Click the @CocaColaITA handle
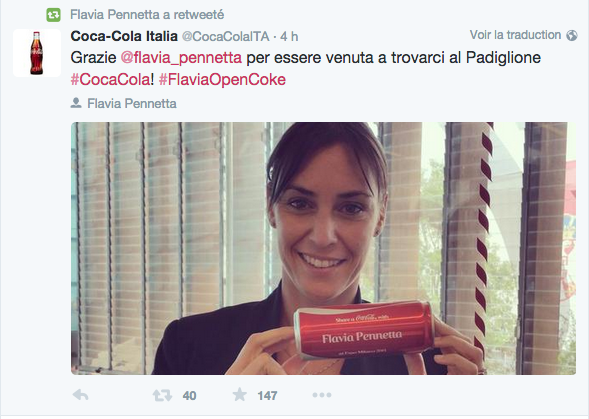 [x=226, y=36]
